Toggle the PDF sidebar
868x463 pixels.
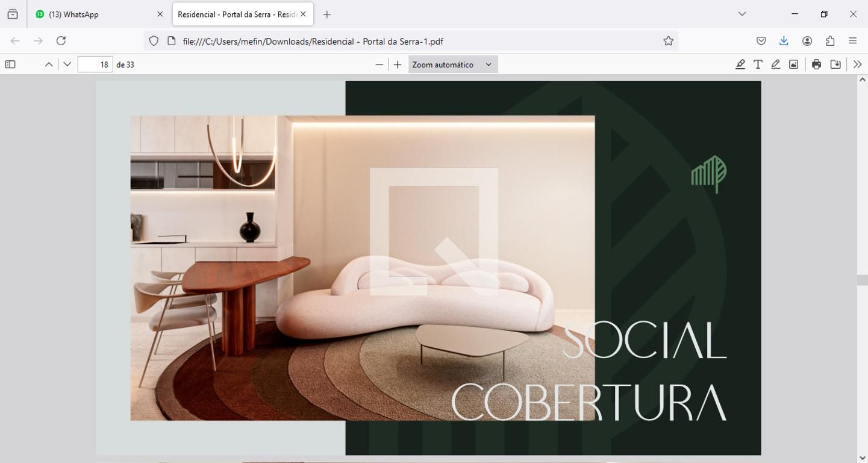(10, 65)
